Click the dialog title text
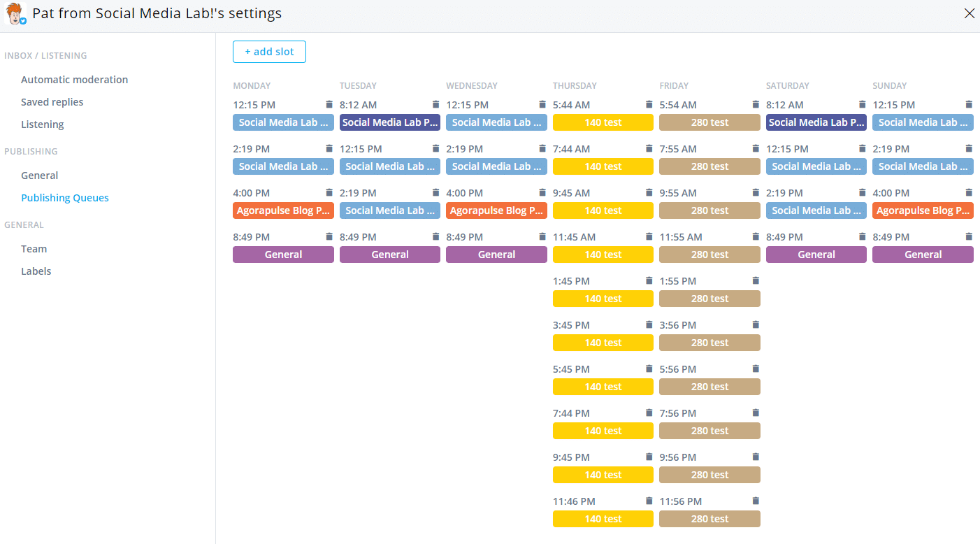Screen dimensions: 980x544 [x=157, y=13]
